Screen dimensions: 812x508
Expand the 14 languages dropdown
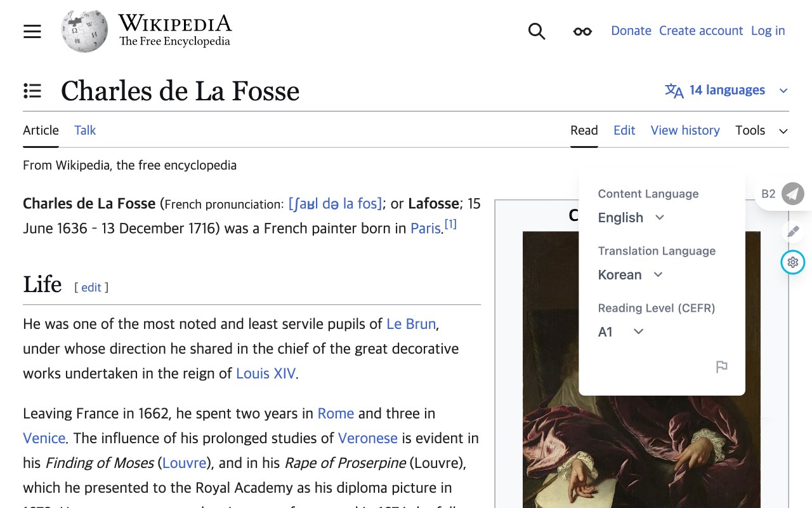coord(726,90)
